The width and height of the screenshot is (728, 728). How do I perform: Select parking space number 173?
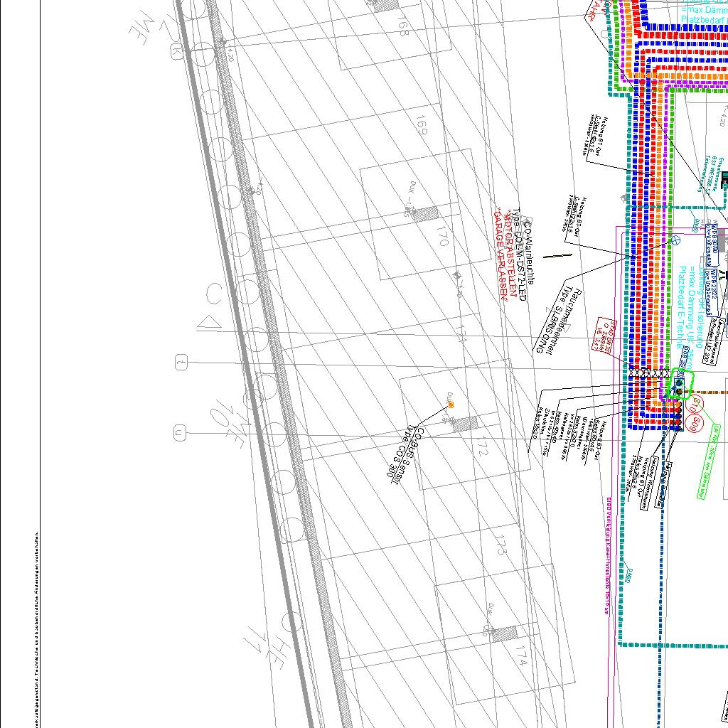click(x=500, y=545)
